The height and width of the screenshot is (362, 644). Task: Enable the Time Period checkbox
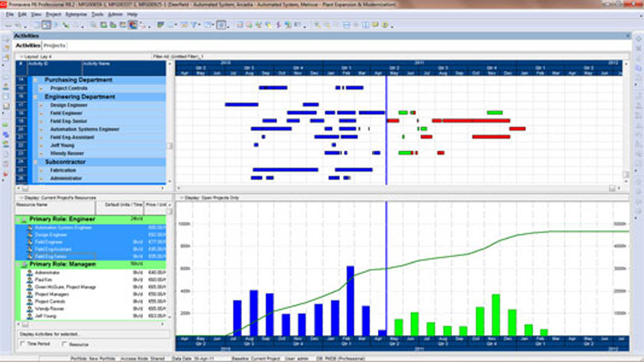(x=22, y=343)
